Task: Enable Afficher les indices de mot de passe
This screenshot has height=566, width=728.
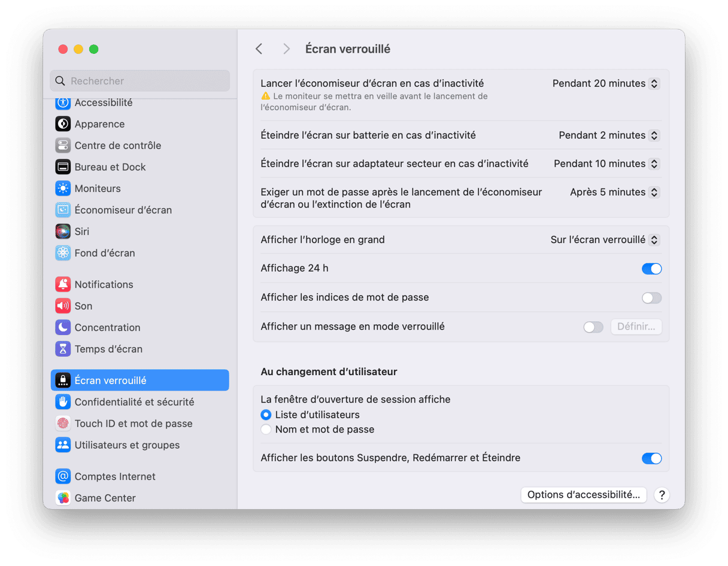Action: (651, 297)
